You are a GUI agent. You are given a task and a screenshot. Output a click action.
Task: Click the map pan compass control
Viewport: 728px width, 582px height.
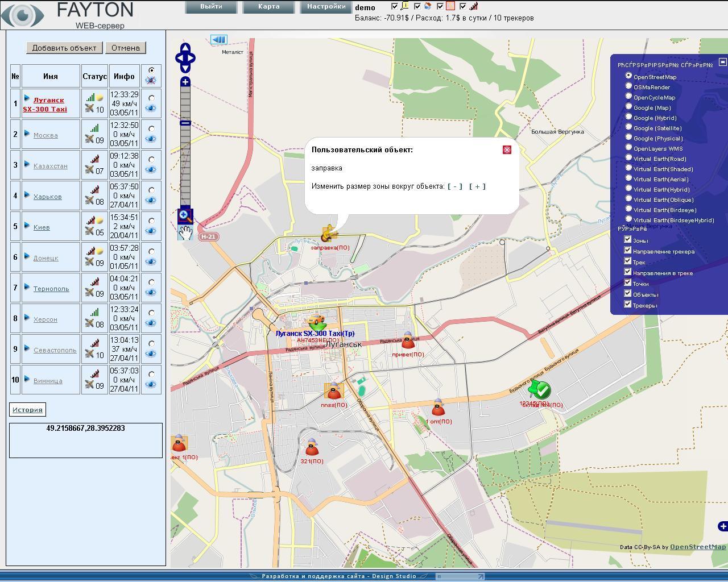185,58
